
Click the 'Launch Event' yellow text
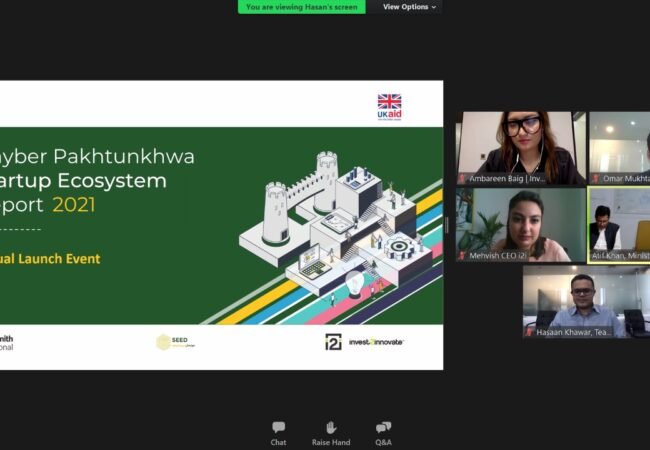tap(59, 259)
